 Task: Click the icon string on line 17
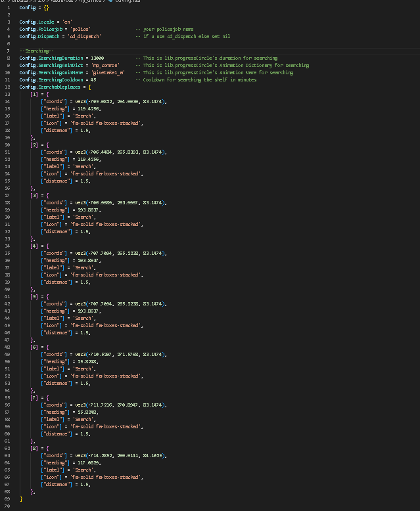pos(106,123)
